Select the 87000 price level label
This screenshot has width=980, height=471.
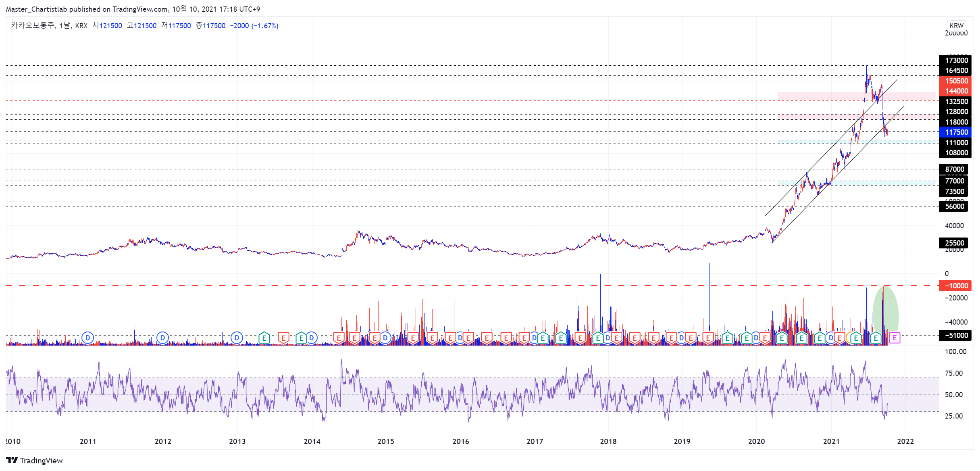[x=954, y=169]
